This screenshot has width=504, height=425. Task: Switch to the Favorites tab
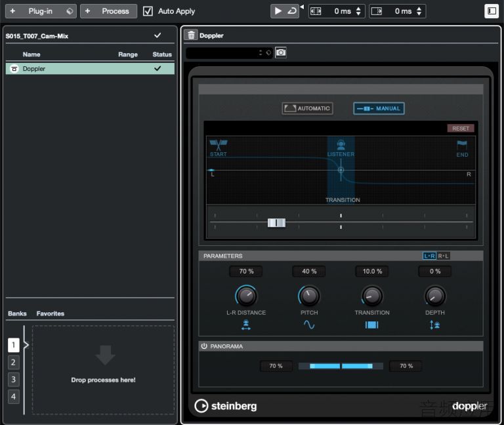(51, 314)
